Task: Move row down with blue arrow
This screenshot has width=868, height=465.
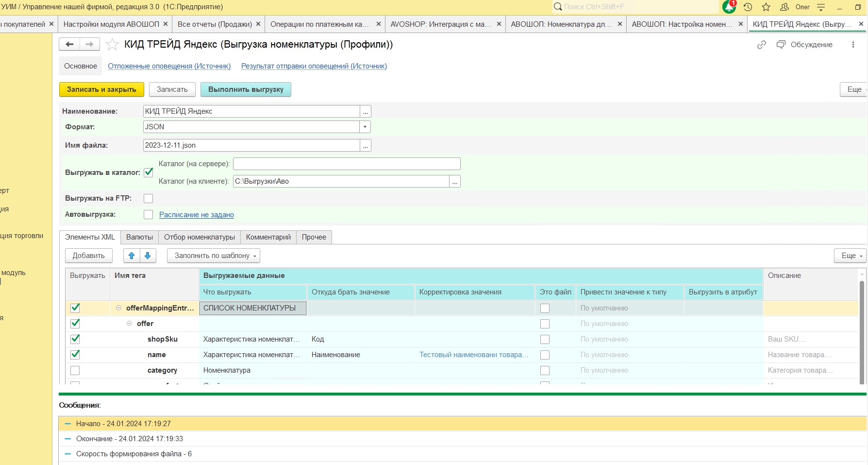Action: pyautogui.click(x=148, y=256)
